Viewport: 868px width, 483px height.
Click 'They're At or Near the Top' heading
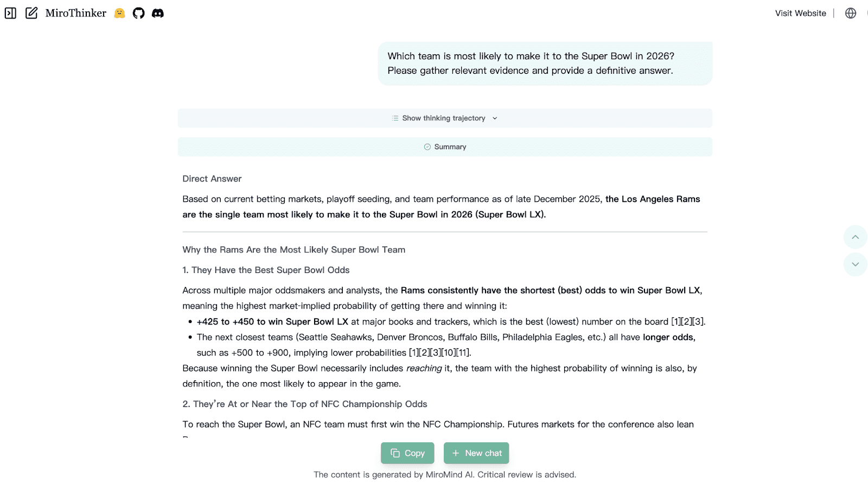click(x=305, y=404)
